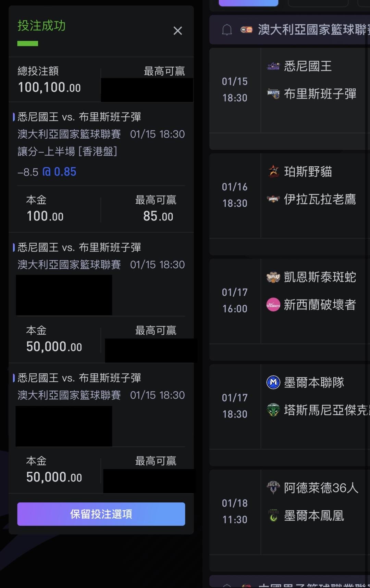The height and width of the screenshot is (588, 370).
Task: Select the 01/17 16:00 match time cell
Action: pyautogui.click(x=235, y=301)
